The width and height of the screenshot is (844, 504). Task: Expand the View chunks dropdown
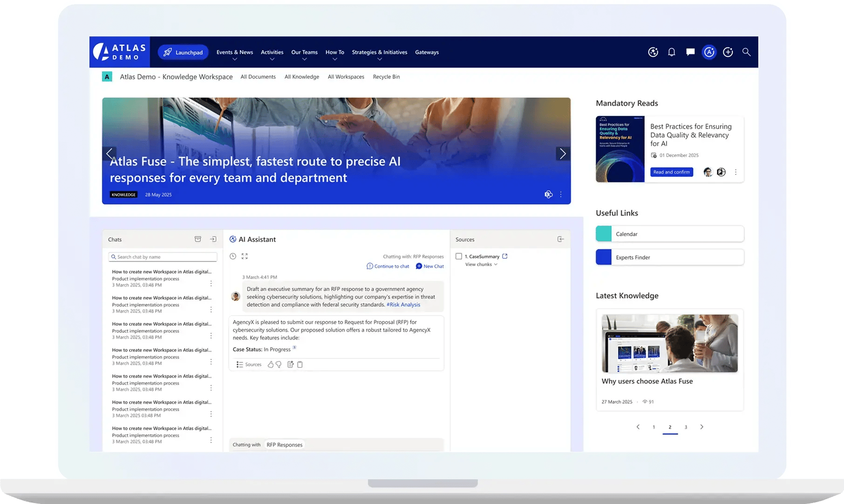pos(482,264)
